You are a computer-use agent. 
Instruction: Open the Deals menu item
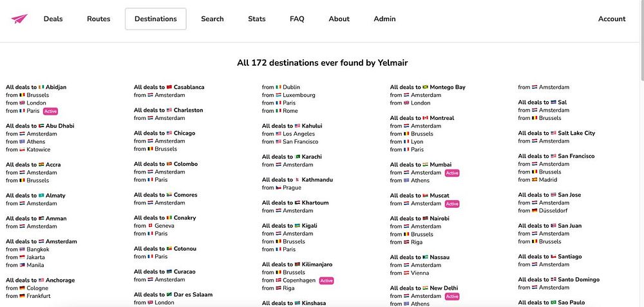tap(53, 19)
